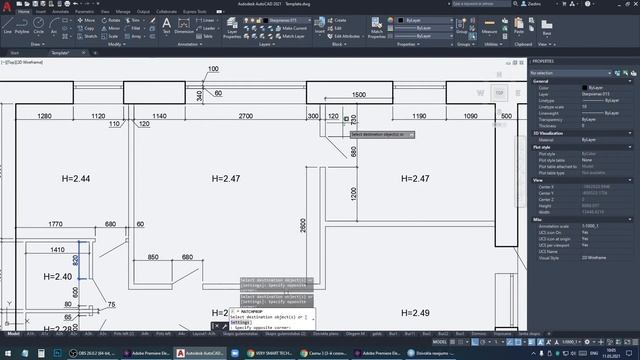Screen dimensions: 640x360
Task: Select the Line drawing tool
Action: [7, 25]
